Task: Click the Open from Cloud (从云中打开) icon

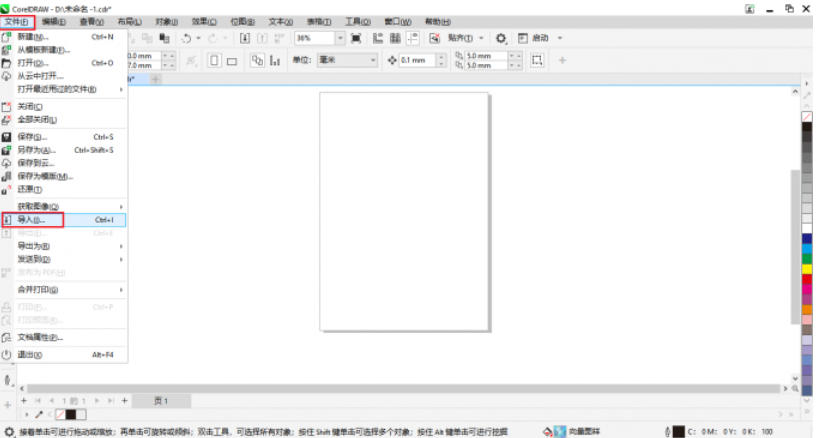Action: coord(6,75)
